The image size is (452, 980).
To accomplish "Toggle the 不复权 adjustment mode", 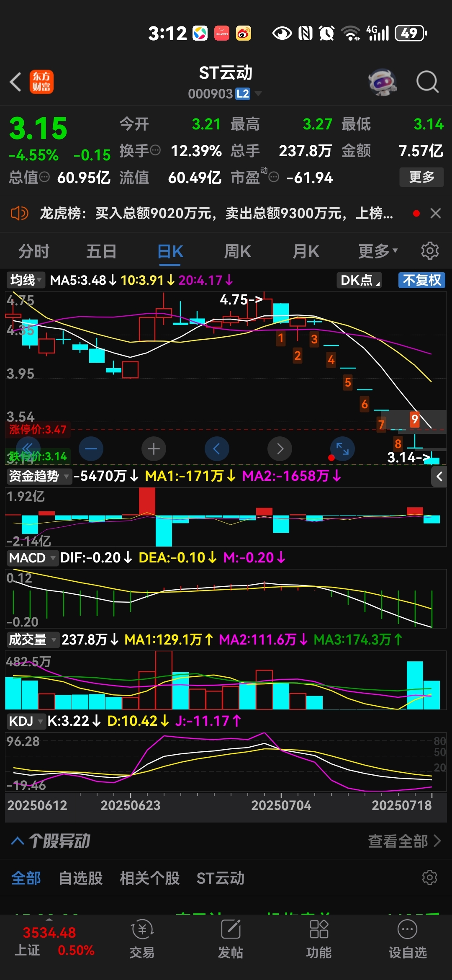I will 422,280.
